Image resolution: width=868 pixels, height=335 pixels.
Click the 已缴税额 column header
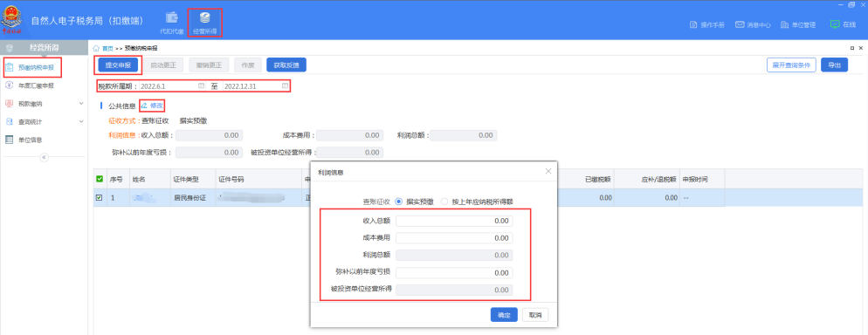pos(598,180)
